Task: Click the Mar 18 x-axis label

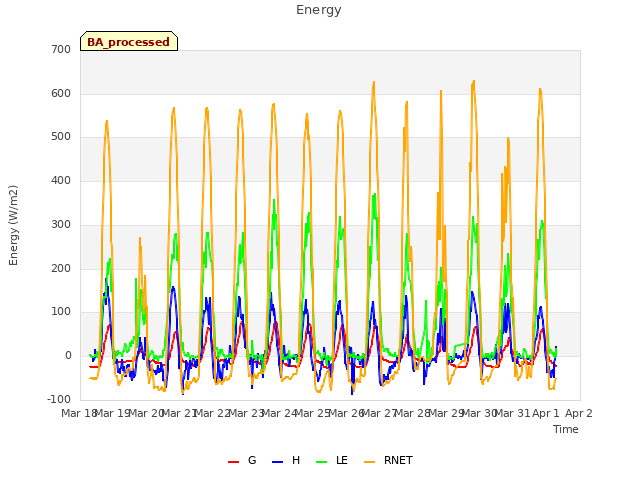Action: pyautogui.click(x=78, y=413)
